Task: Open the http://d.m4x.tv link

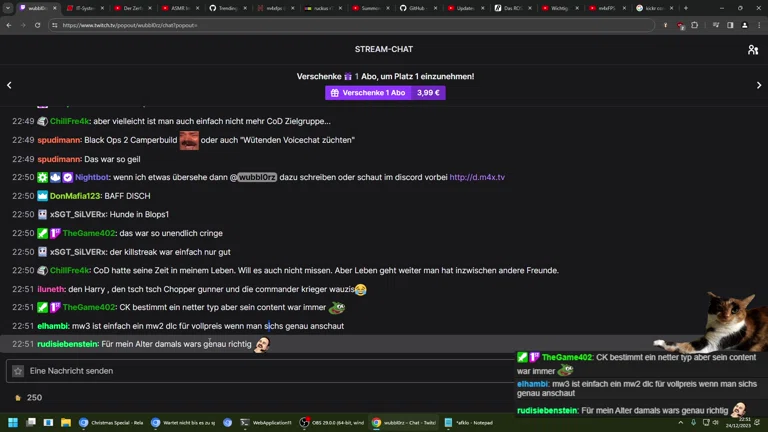Action: click(477, 177)
